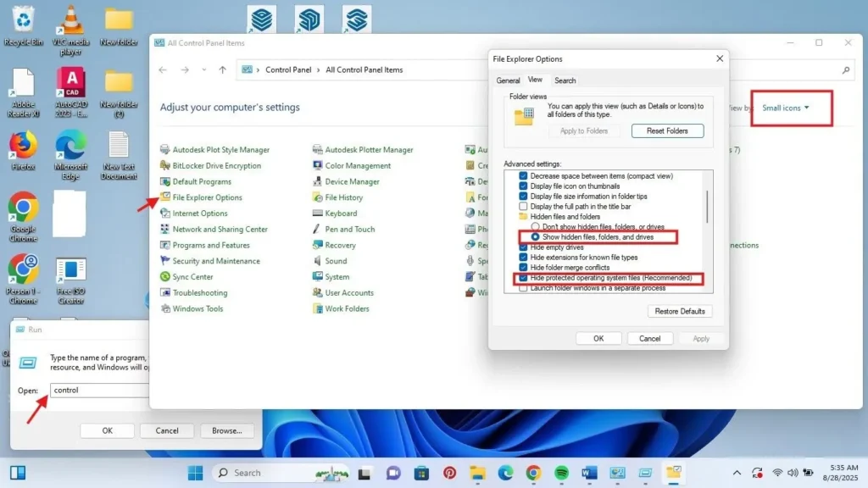Viewport: 868px width, 488px height.
Task: Switch to the Search tab
Action: [565, 80]
